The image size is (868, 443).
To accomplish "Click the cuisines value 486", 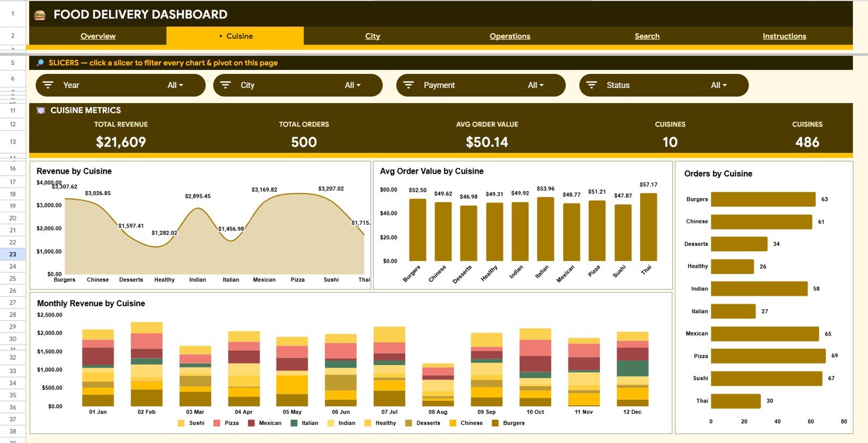I will click(807, 142).
